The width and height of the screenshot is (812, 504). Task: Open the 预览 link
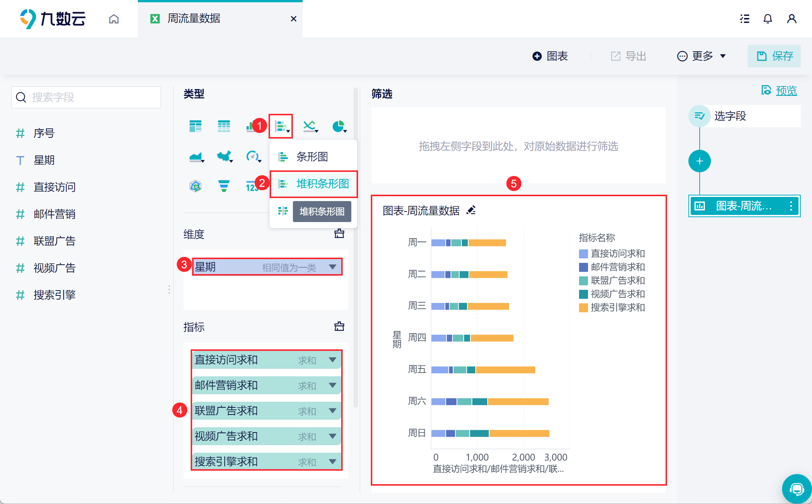pyautogui.click(x=786, y=91)
